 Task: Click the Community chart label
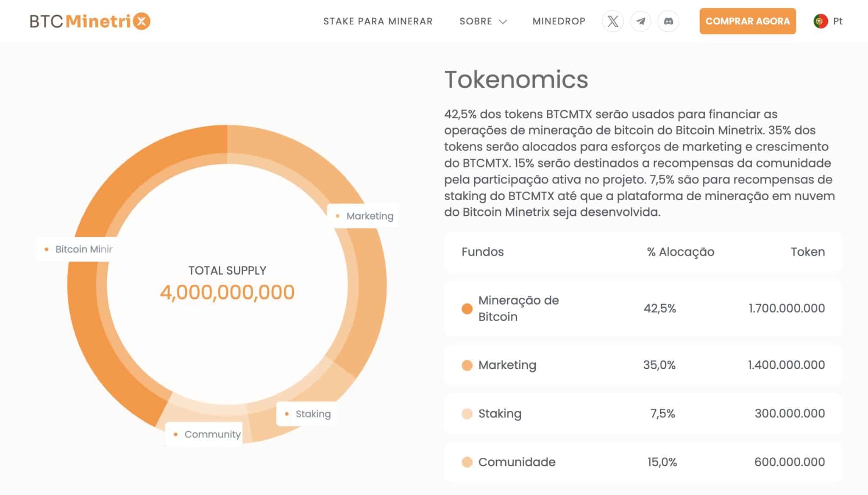click(x=204, y=434)
